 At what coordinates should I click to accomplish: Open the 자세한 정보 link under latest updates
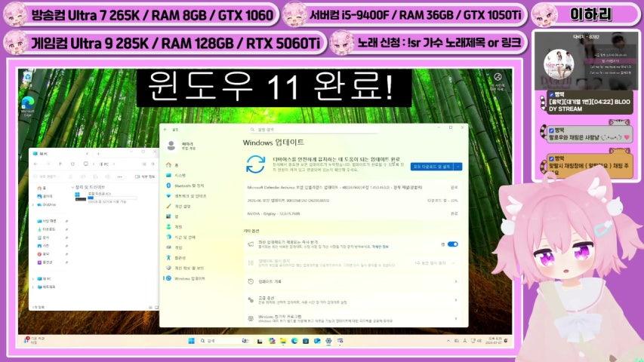pyautogui.click(x=380, y=247)
